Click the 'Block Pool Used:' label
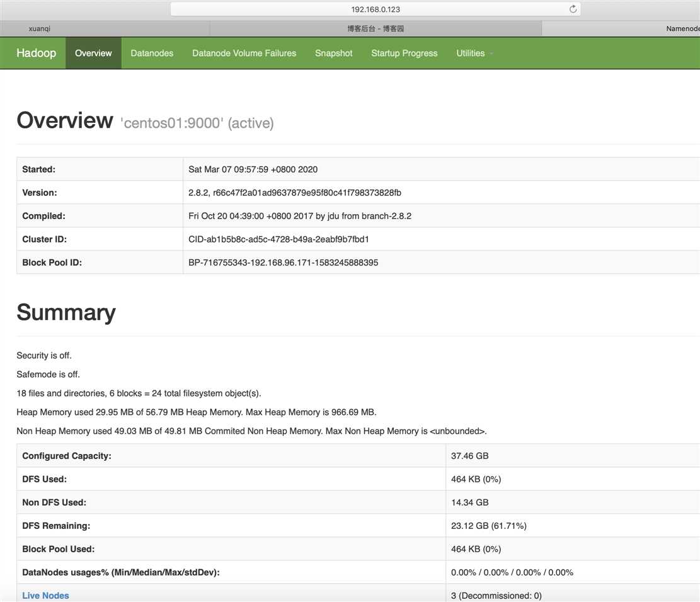This screenshot has height=602, width=700. pos(59,549)
